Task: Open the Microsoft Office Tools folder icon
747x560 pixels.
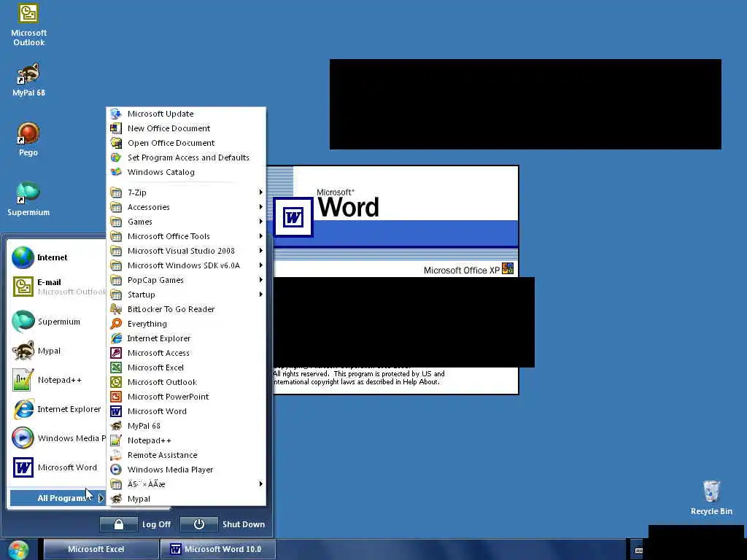Action: [116, 236]
